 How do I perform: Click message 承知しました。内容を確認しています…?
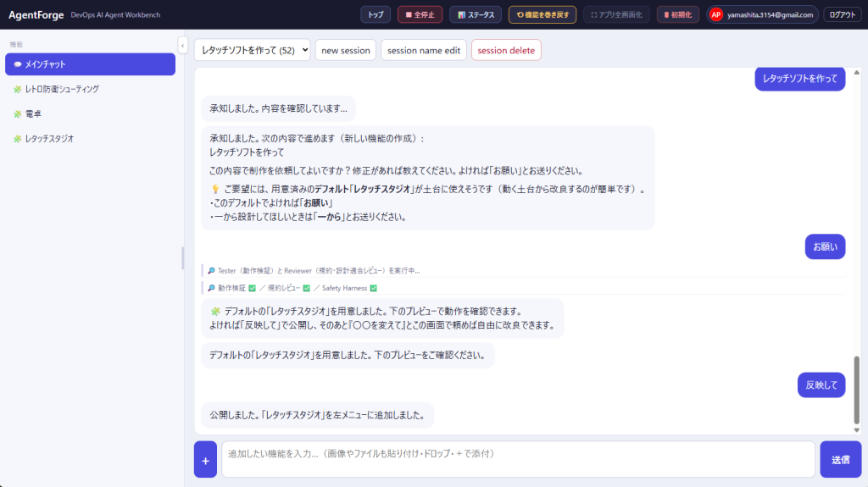click(278, 108)
